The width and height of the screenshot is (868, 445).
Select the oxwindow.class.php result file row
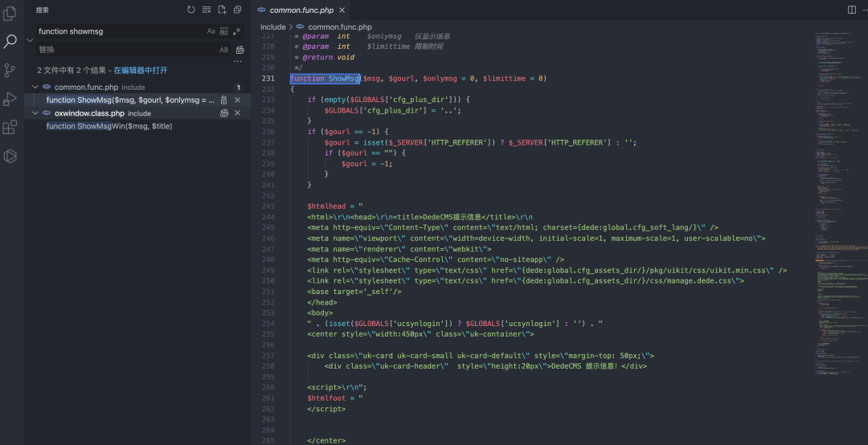137,113
